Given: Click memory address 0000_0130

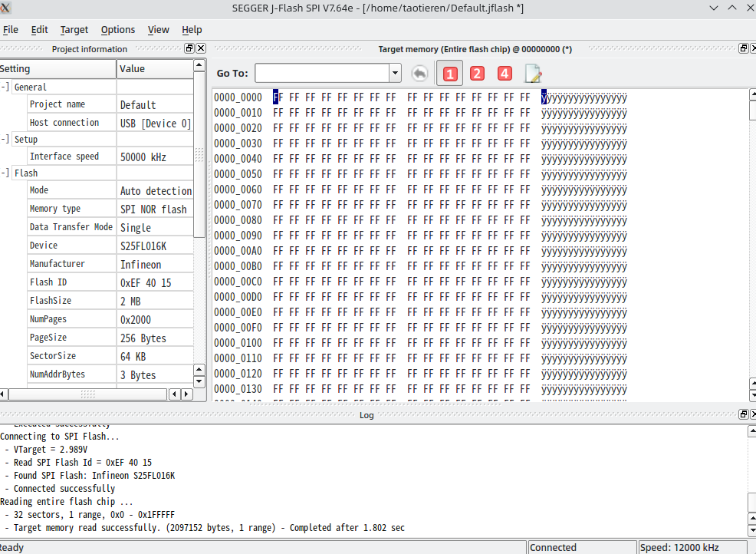Looking at the screenshot, I should coord(238,389).
